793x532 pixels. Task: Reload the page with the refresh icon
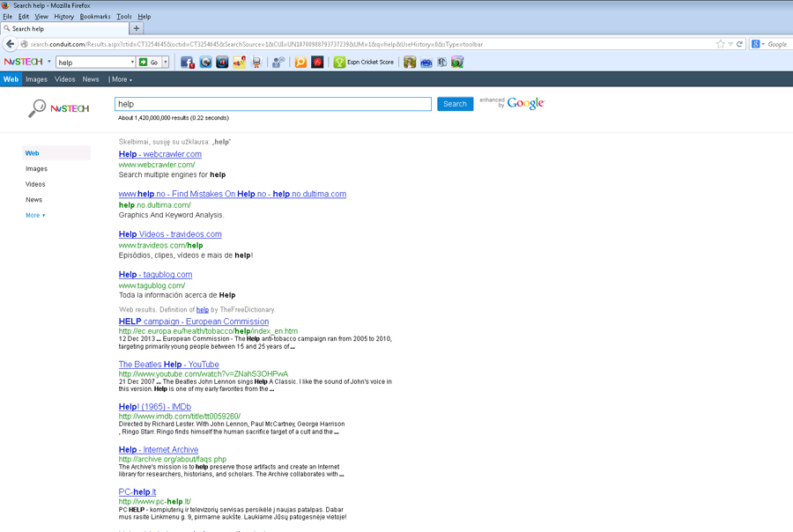(739, 44)
